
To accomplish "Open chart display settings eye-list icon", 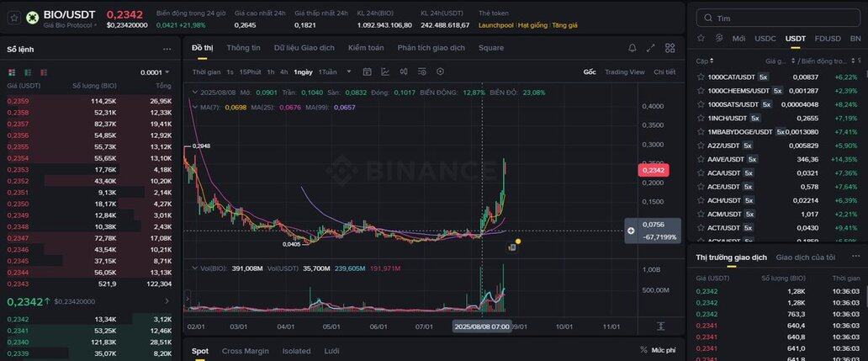I will (422, 72).
